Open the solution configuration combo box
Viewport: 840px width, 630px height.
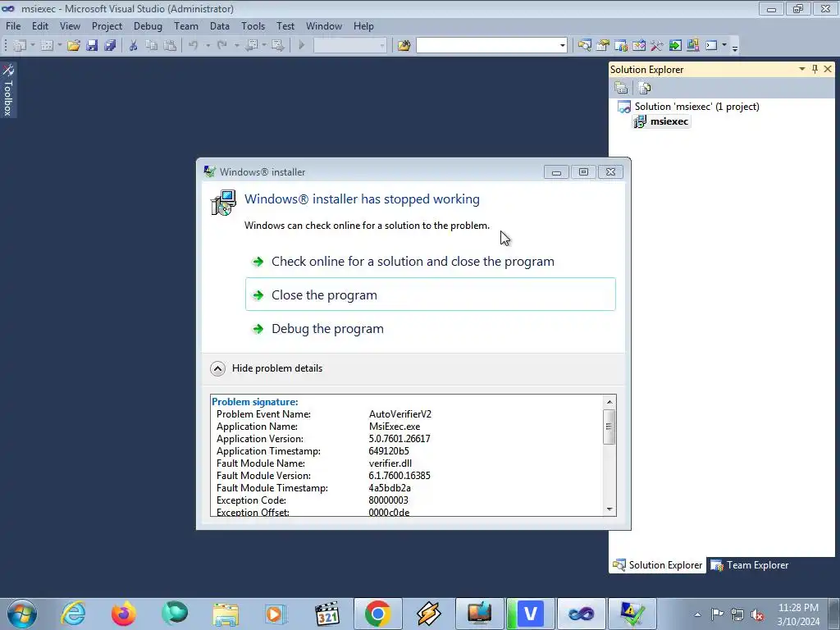[349, 46]
